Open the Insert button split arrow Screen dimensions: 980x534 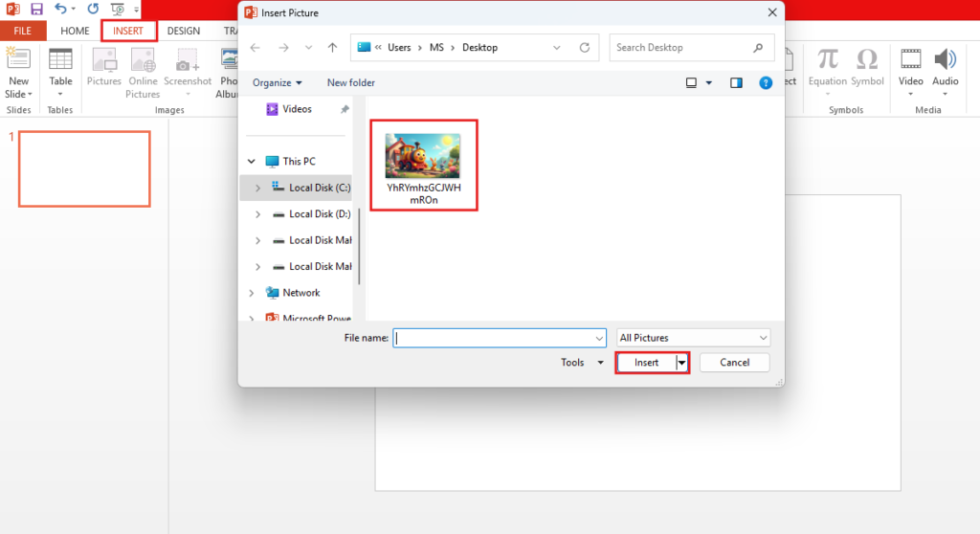(x=681, y=363)
